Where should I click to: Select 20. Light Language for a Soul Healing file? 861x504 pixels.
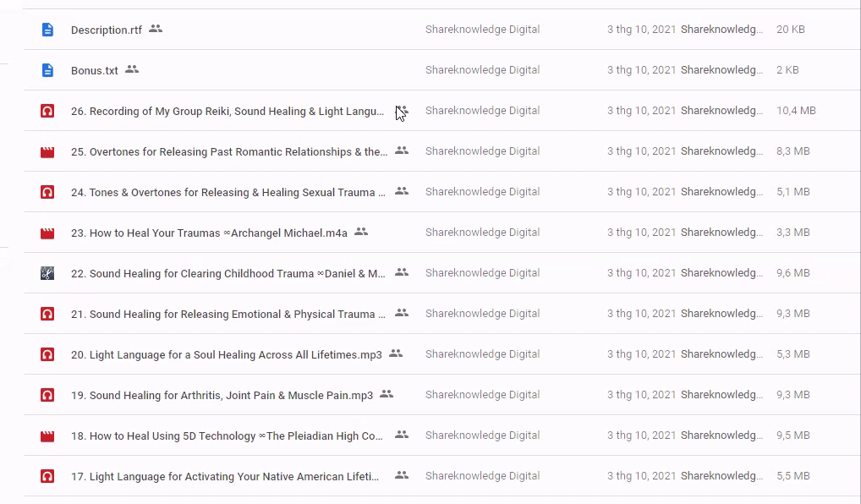pos(227,354)
